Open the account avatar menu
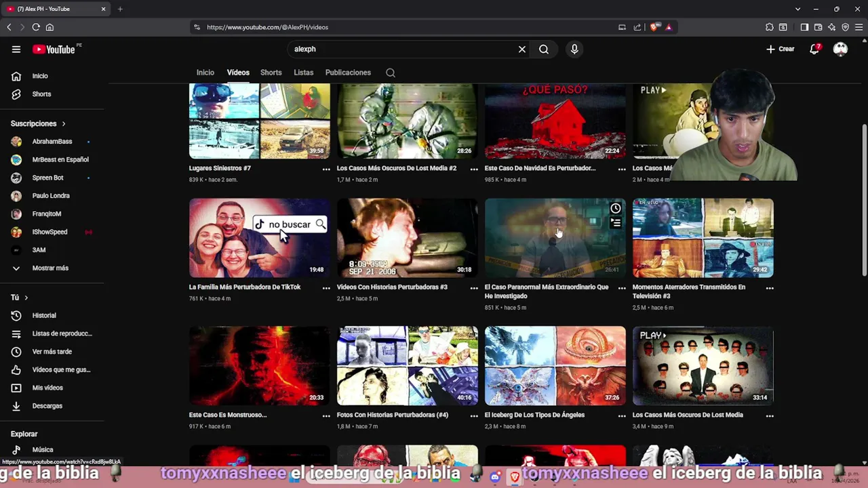Screen dimensions: 868x488 (840, 49)
